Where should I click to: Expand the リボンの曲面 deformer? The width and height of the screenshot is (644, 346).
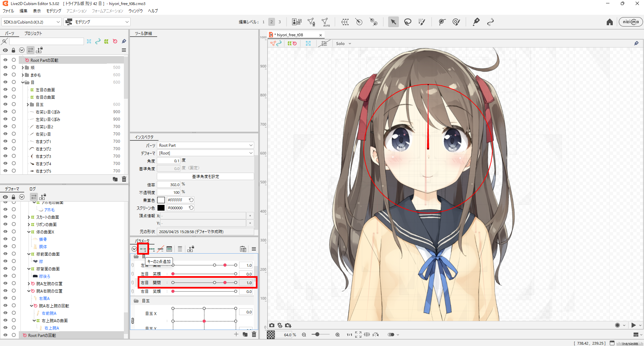coord(29,224)
